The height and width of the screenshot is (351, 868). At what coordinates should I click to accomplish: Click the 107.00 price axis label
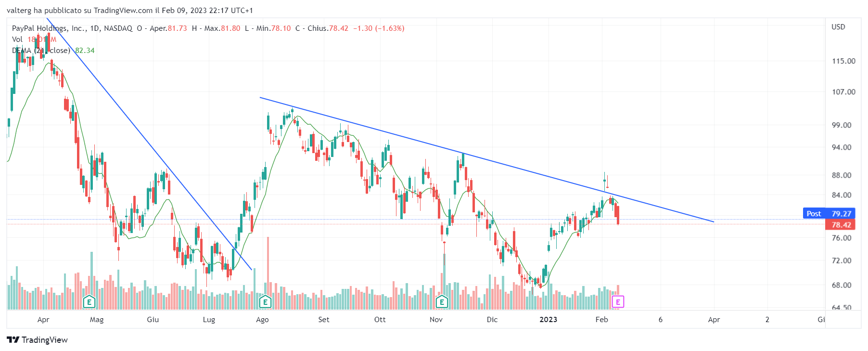pyautogui.click(x=844, y=92)
